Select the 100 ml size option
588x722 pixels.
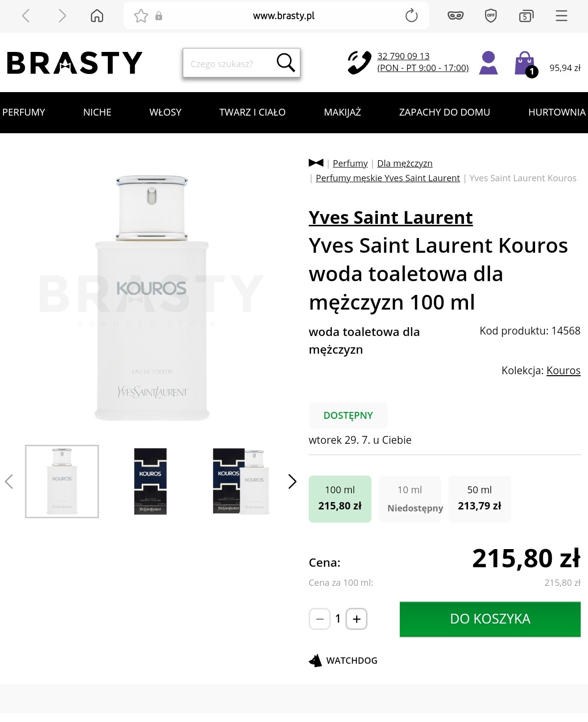tap(340, 499)
